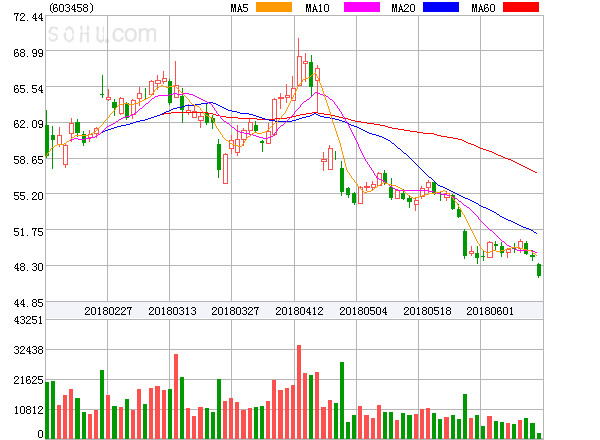Image resolution: width=600 pixels, height=440 pixels.
Task: Click the last green candlestick at chart's right edge
Action: [x=539, y=270]
